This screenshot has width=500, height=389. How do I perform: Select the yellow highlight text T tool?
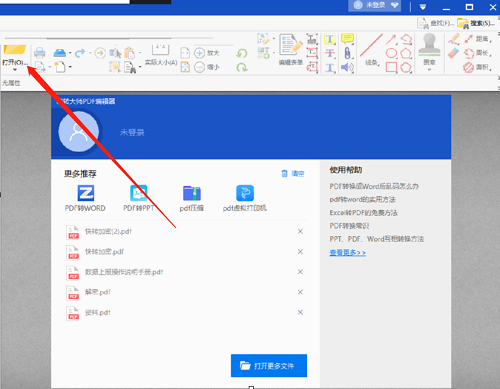click(x=330, y=39)
